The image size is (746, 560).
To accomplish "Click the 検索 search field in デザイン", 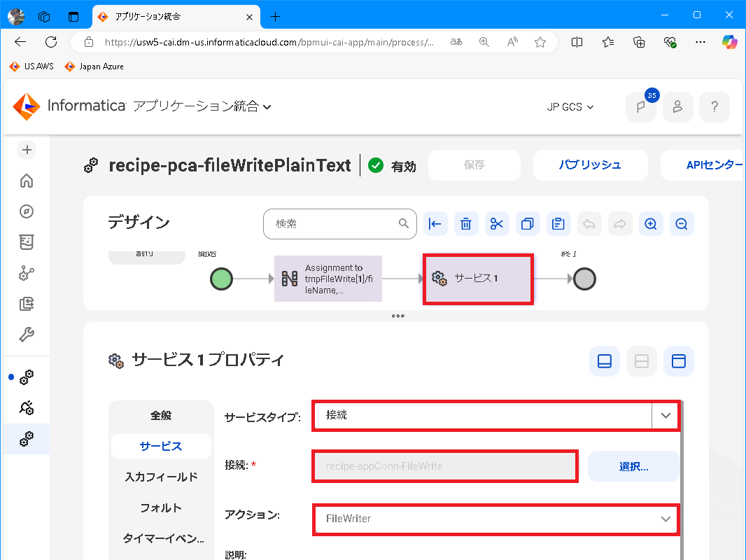I will 339,223.
